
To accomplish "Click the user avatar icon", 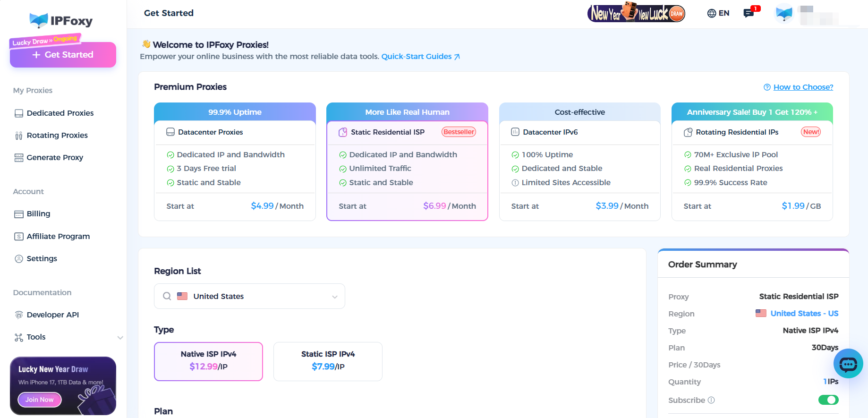I will pyautogui.click(x=784, y=13).
